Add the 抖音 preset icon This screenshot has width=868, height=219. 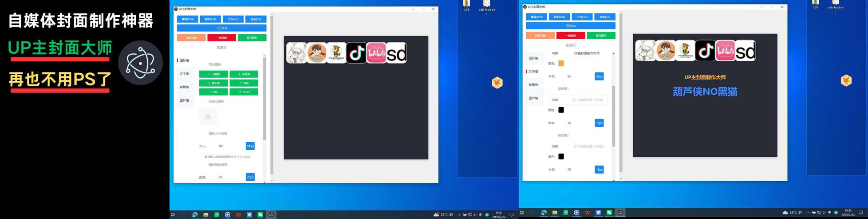tap(244, 83)
